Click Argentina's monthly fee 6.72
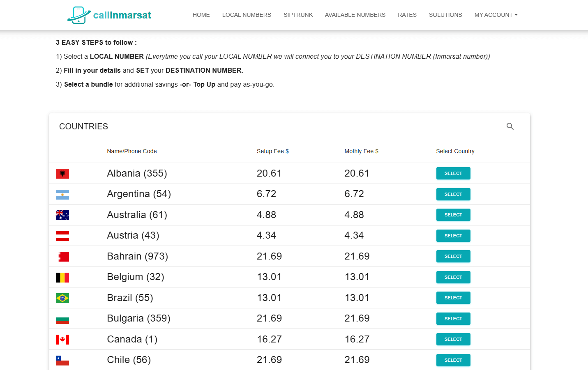 [354, 194]
